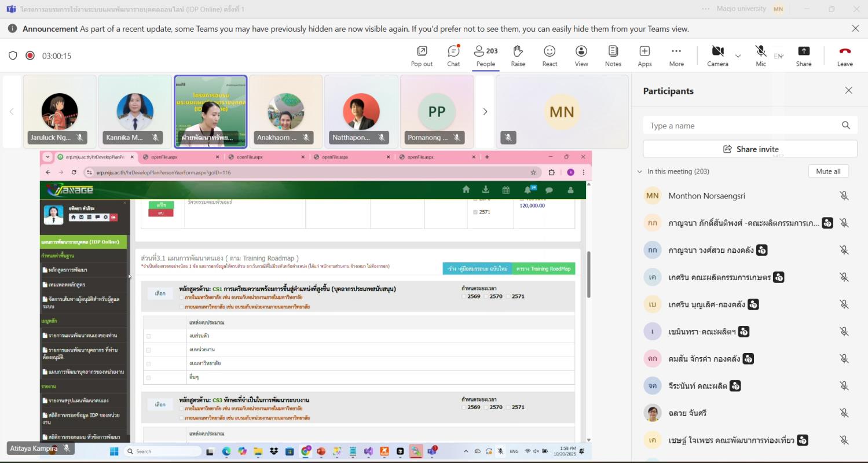This screenshot has width=868, height=463.
Task: Click More actions ellipsis in toolbar
Action: point(676,52)
